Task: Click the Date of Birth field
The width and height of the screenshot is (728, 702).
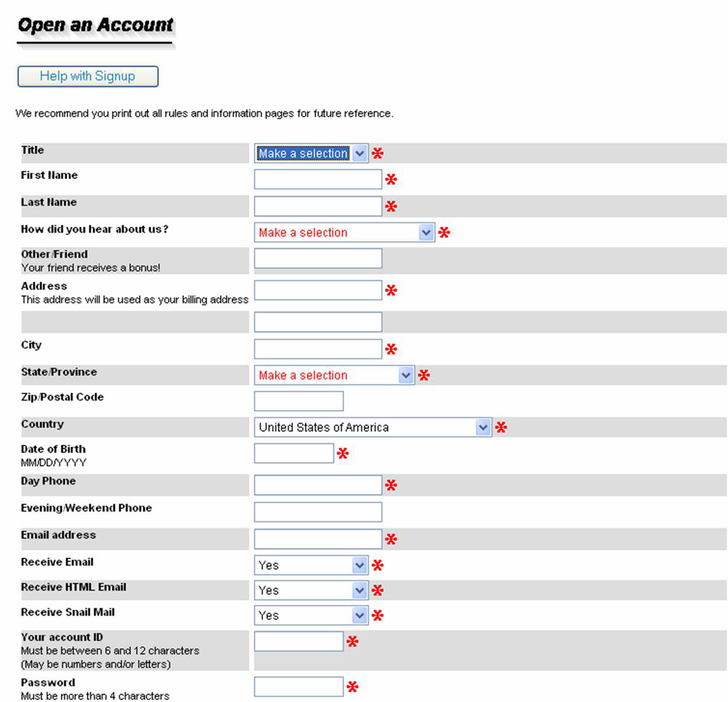Action: pyautogui.click(x=294, y=453)
